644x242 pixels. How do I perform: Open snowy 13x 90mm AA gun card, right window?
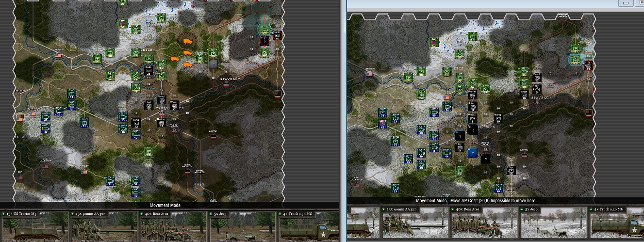pyautogui.click(x=416, y=223)
